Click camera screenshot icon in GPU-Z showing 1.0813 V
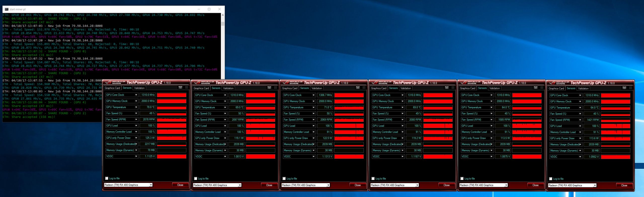The image size is (644, 197). (269, 88)
